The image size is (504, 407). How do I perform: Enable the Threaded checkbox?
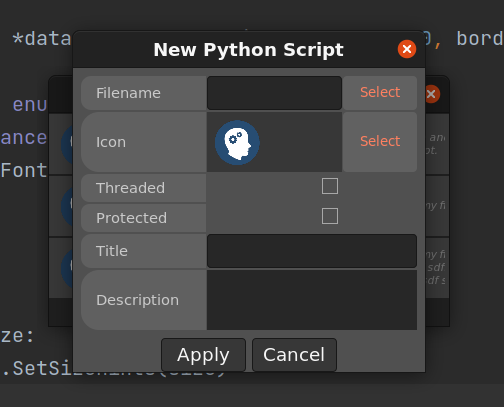click(330, 186)
